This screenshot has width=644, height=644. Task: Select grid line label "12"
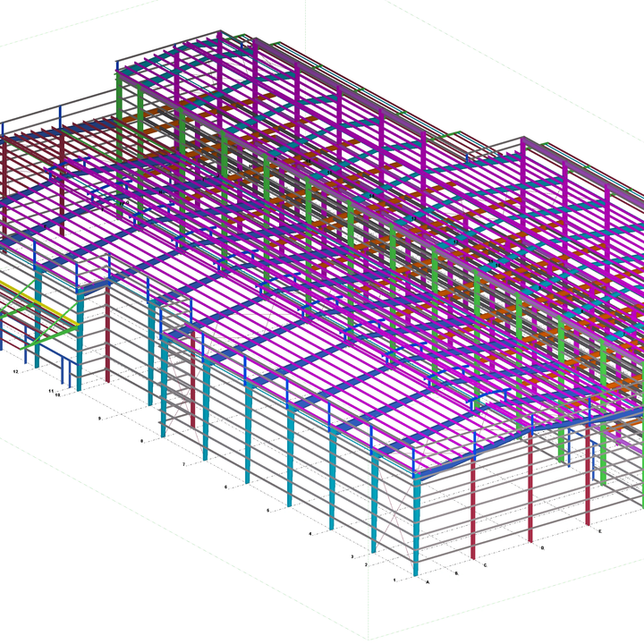[x=15, y=372]
